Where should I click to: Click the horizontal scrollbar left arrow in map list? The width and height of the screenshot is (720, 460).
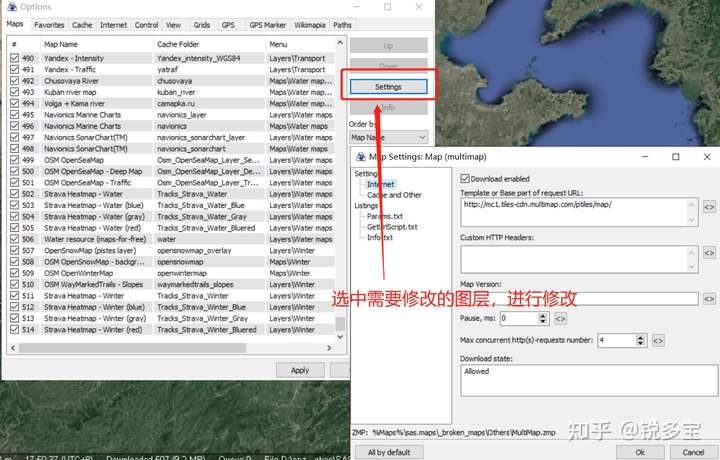(13, 348)
